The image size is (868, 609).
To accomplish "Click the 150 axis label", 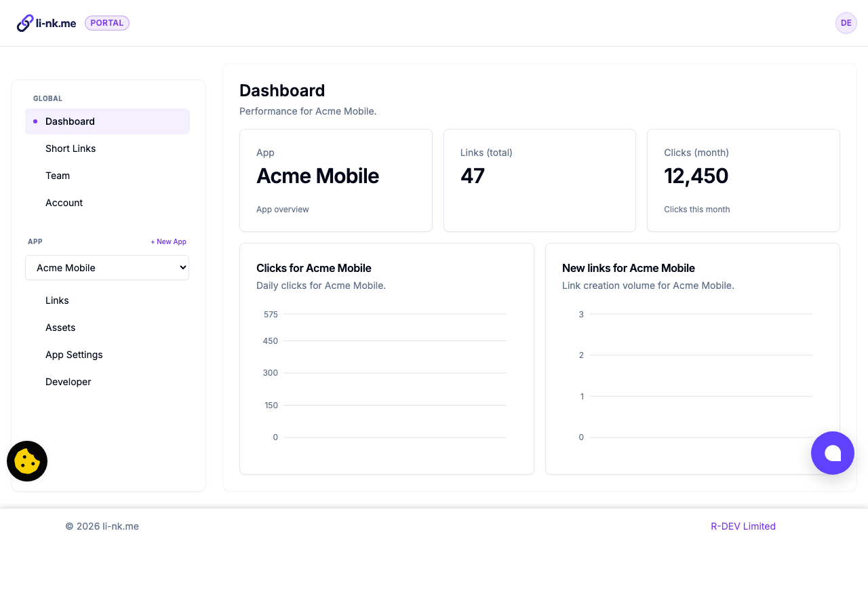I will pyautogui.click(x=271, y=405).
